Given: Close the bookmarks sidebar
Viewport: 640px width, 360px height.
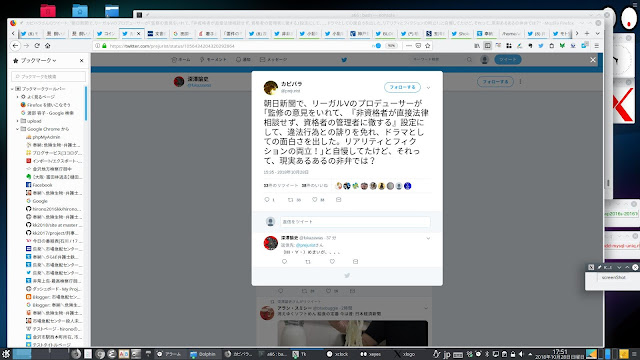Looking at the screenshot, I should point(82,60).
